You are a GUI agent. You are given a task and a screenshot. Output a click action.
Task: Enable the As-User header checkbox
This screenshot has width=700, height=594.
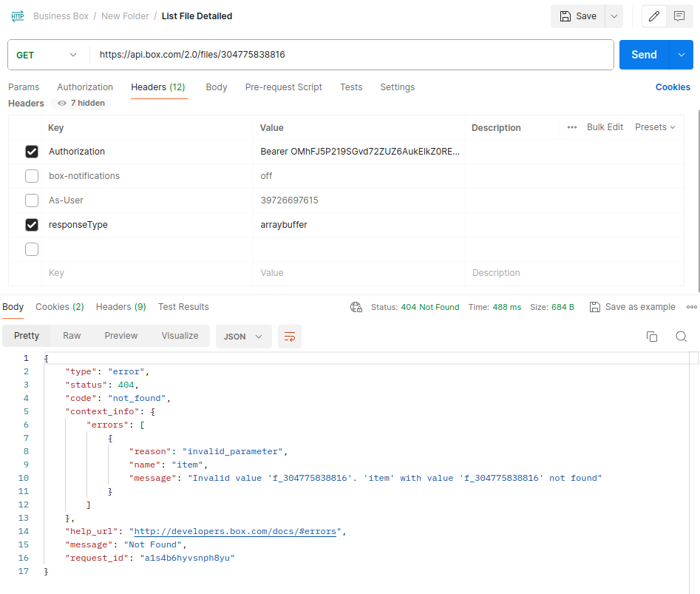(32, 200)
